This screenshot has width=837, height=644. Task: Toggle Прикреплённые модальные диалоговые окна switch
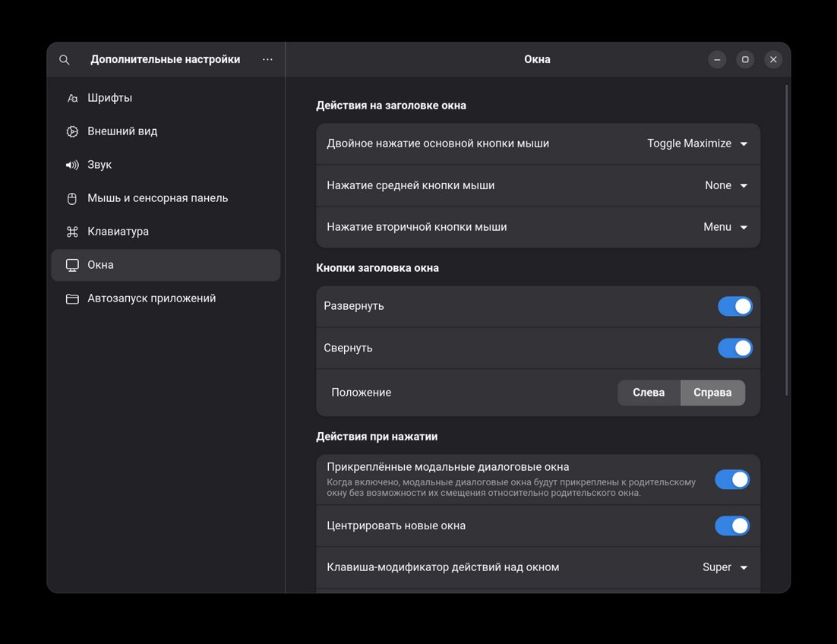tap(731, 479)
